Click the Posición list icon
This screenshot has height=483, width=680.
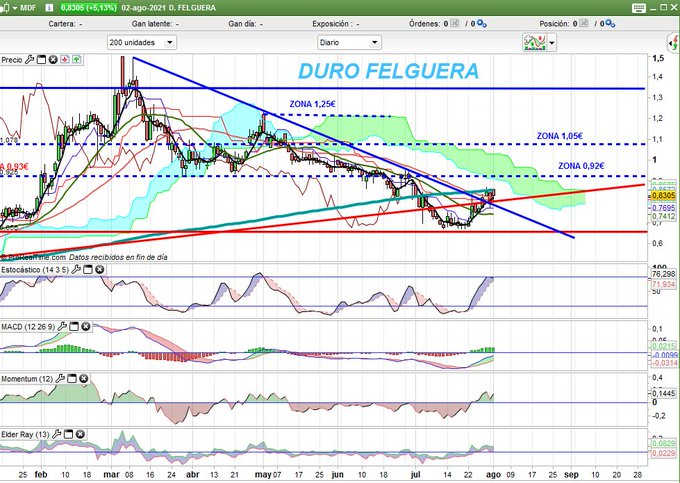[584, 23]
